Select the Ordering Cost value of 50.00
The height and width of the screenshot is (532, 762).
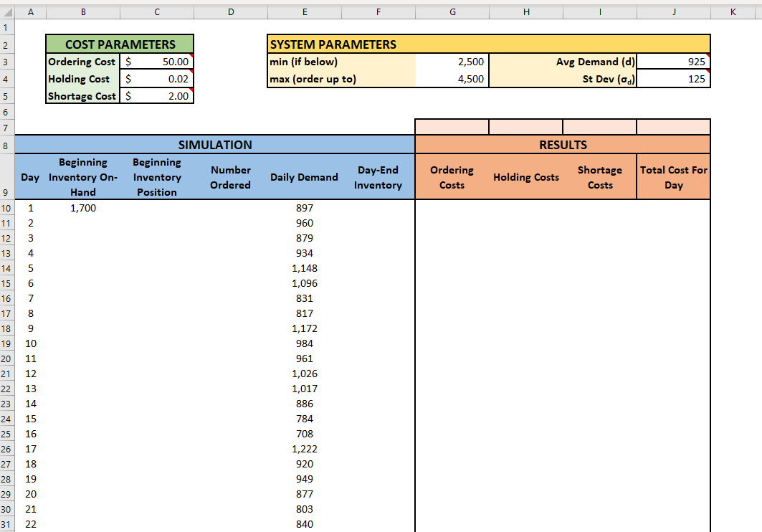pyautogui.click(x=156, y=62)
